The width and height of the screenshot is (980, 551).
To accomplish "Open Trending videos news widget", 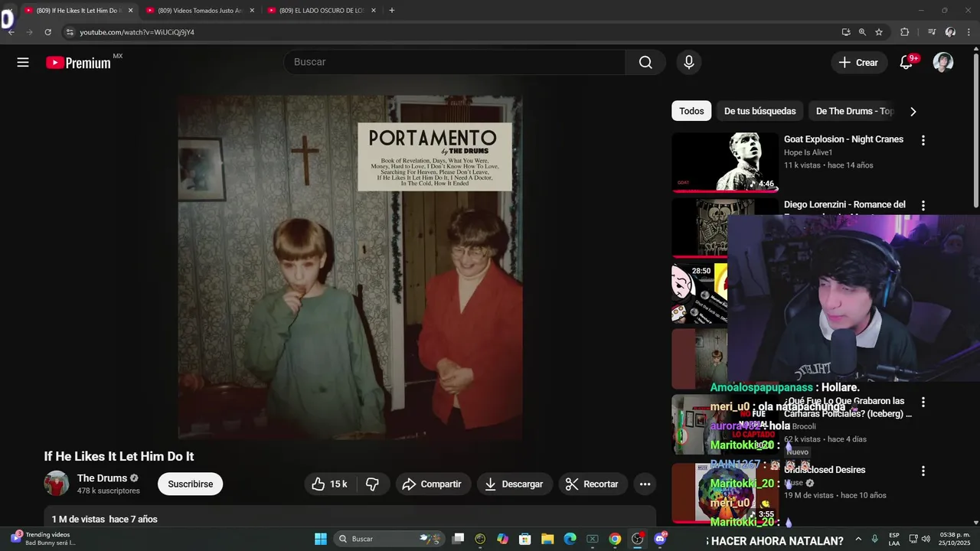I will point(44,539).
